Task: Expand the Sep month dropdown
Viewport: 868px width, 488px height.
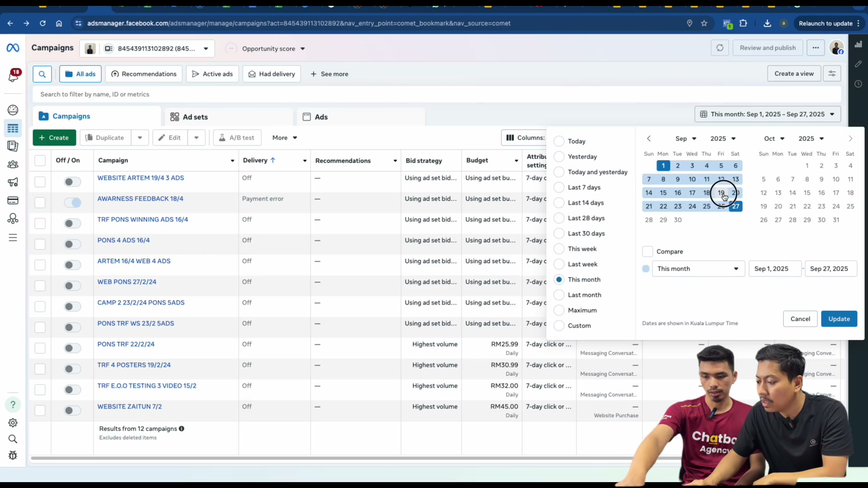Action: (686, 139)
